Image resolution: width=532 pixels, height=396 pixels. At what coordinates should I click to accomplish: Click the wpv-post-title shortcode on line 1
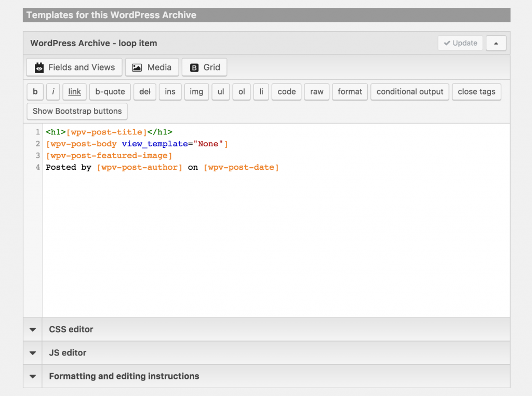pyautogui.click(x=107, y=132)
